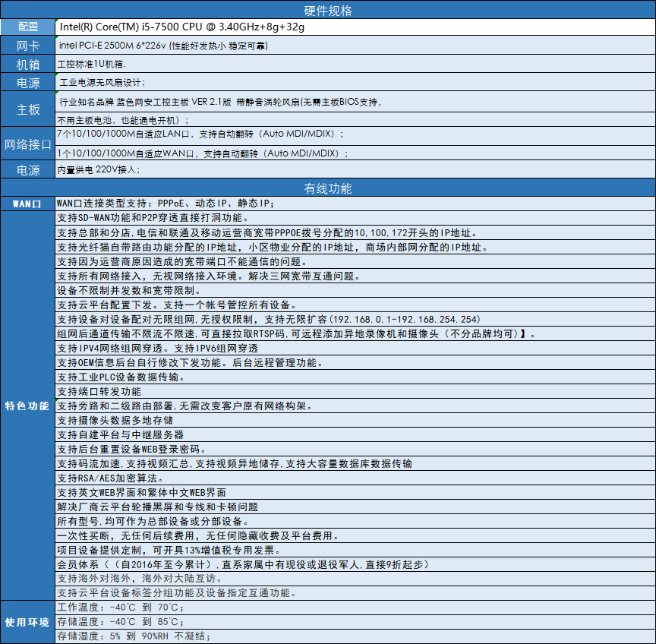Screen dimensions: 656x644
Task: Click the 支持所有网络接入 三网宽带互通 row
Action: [x=355, y=276]
